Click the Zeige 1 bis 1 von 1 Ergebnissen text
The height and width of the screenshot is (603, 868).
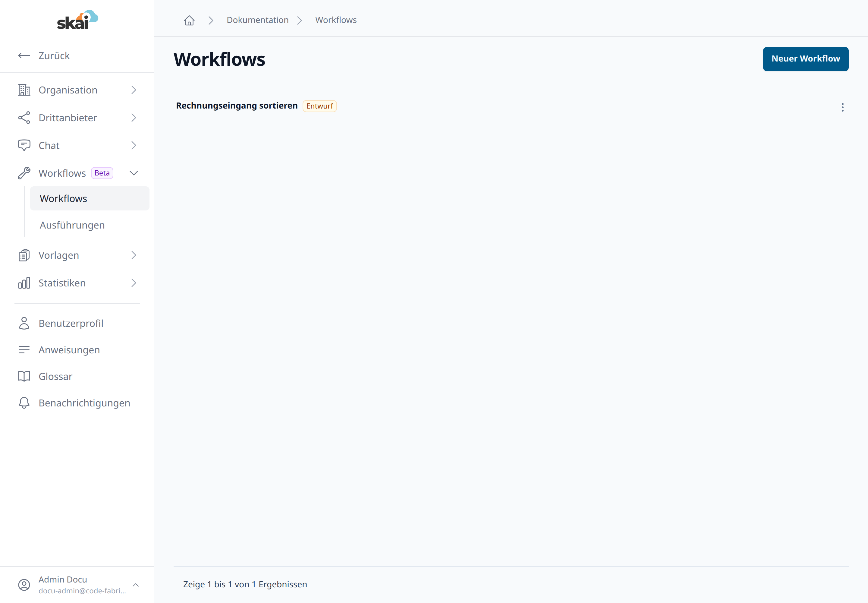245,585
